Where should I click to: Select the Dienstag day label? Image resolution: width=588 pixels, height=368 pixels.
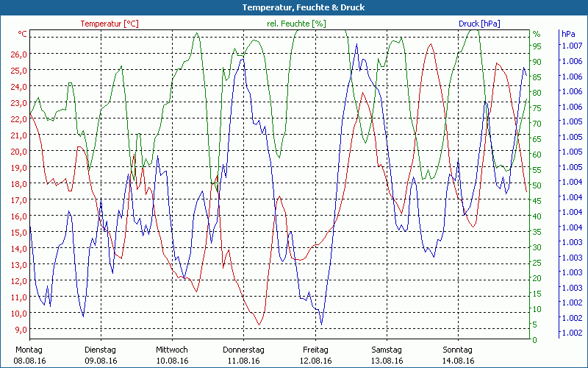(x=101, y=350)
